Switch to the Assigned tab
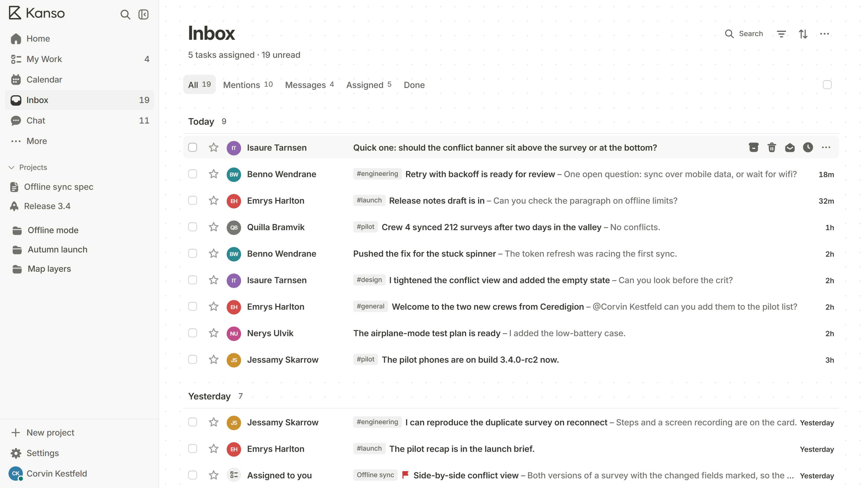 tap(369, 85)
